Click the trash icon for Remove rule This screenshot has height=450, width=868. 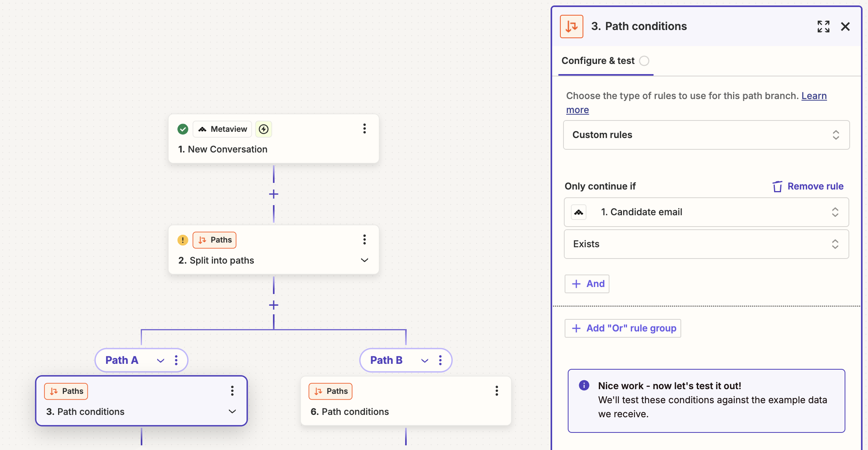coord(777,186)
